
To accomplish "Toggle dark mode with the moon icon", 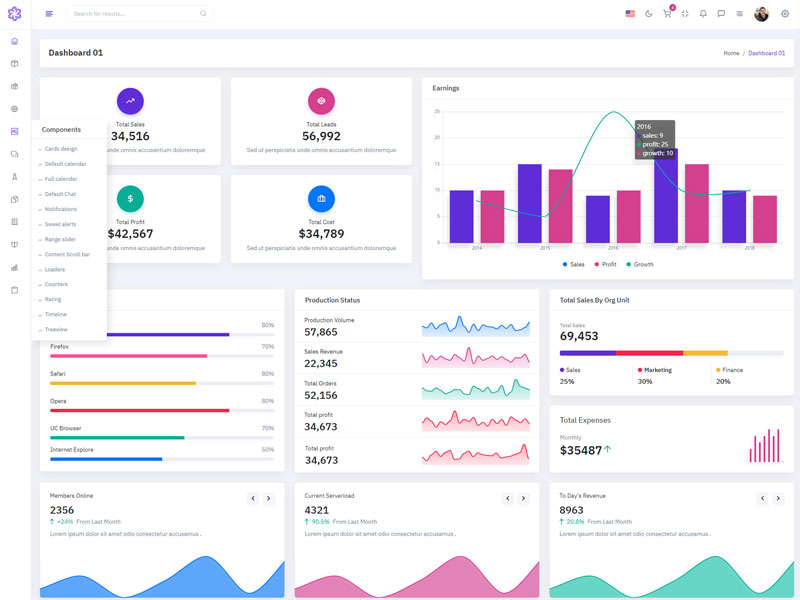I will (x=649, y=13).
